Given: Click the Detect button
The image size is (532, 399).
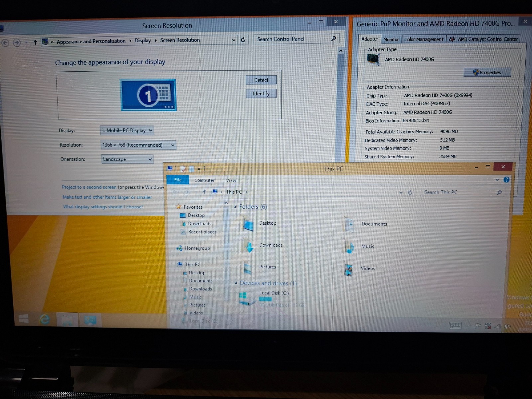Looking at the screenshot, I should tap(261, 80).
